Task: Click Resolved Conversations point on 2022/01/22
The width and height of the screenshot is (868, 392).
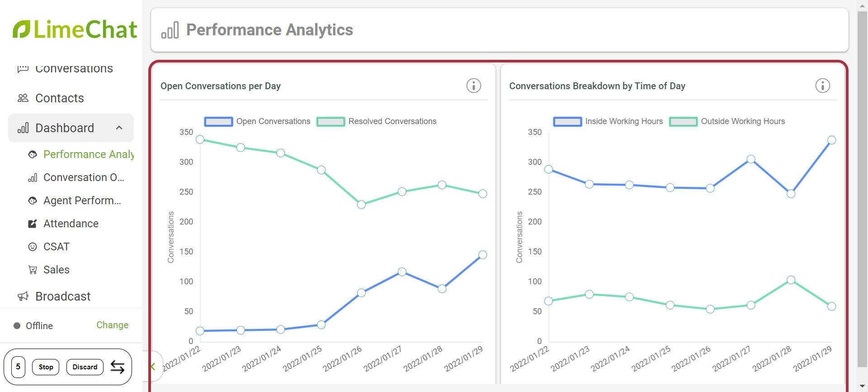Action: 200,139
